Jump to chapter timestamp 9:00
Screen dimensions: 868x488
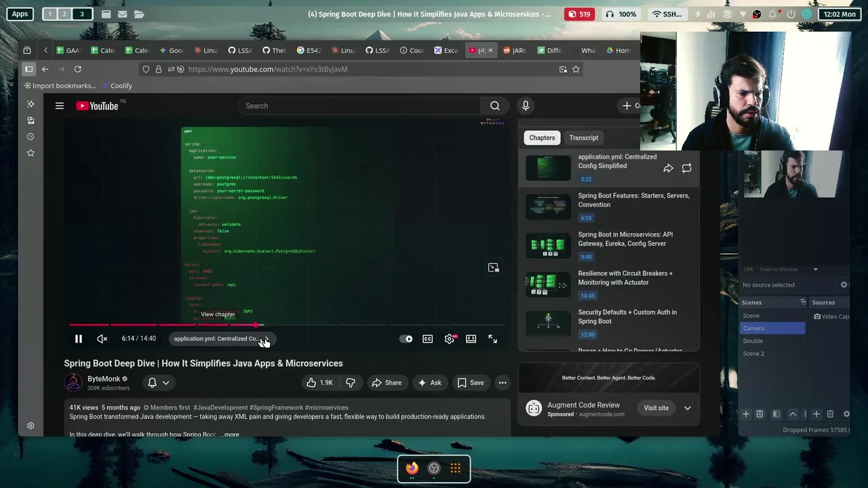587,257
